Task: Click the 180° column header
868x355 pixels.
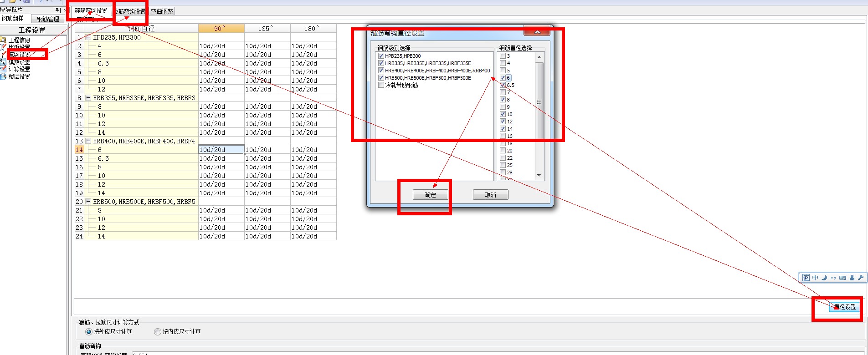Action: (x=313, y=28)
